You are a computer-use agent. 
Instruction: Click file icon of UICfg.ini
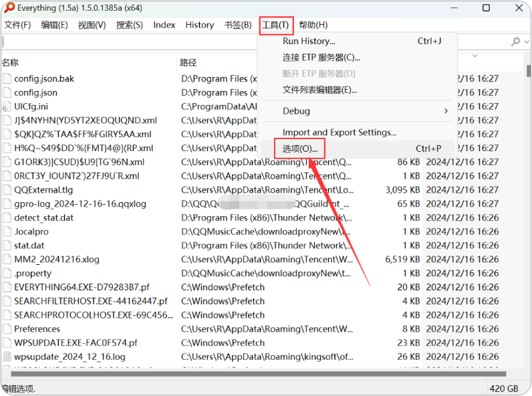tap(7, 106)
